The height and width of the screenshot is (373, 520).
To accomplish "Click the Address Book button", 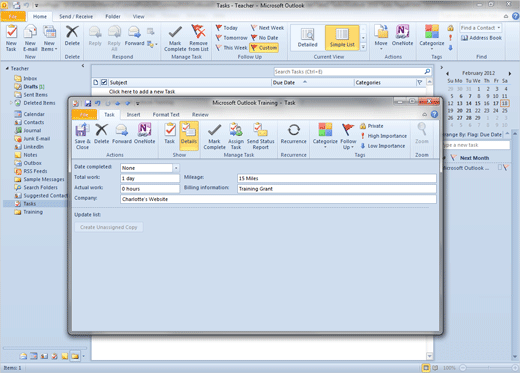I will point(481,38).
